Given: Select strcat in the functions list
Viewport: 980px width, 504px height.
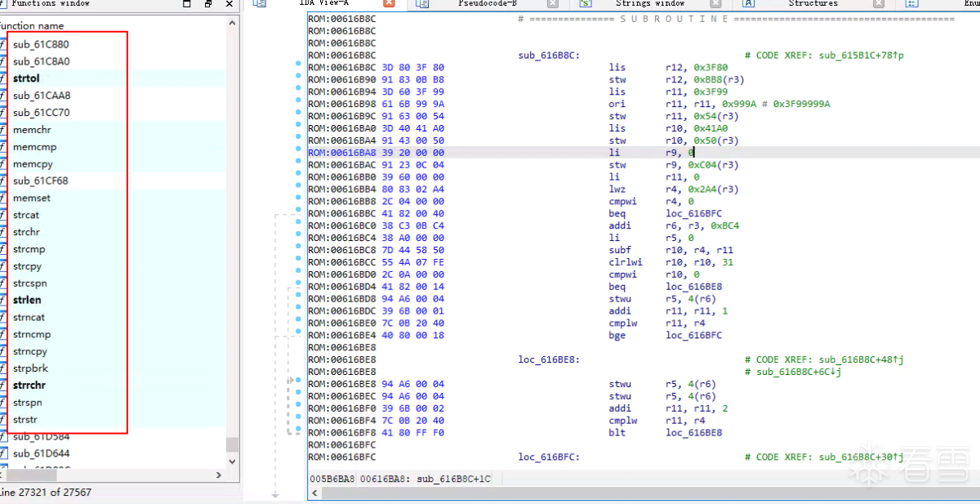Looking at the screenshot, I should (x=26, y=215).
